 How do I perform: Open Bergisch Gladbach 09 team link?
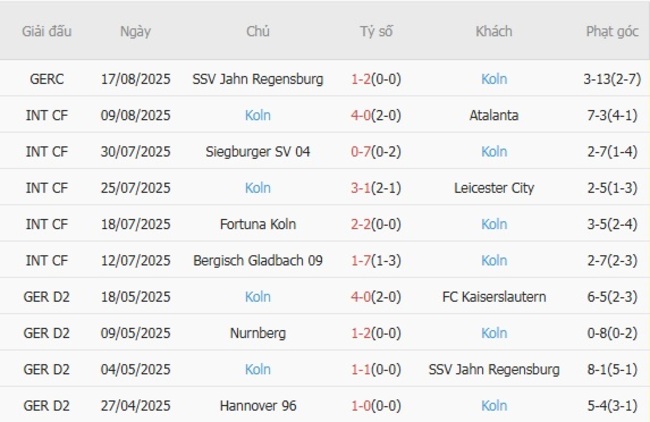click(258, 260)
